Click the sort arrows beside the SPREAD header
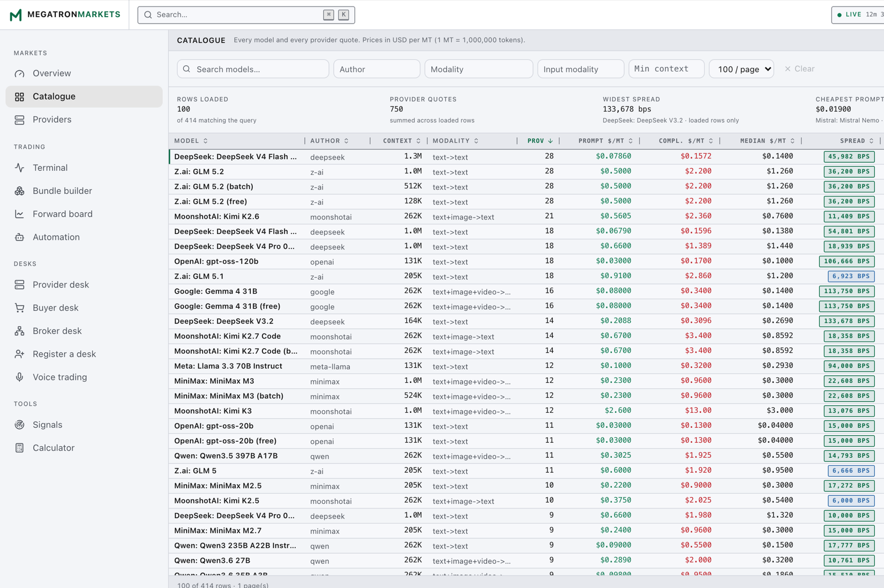This screenshot has height=588, width=884. (872, 141)
